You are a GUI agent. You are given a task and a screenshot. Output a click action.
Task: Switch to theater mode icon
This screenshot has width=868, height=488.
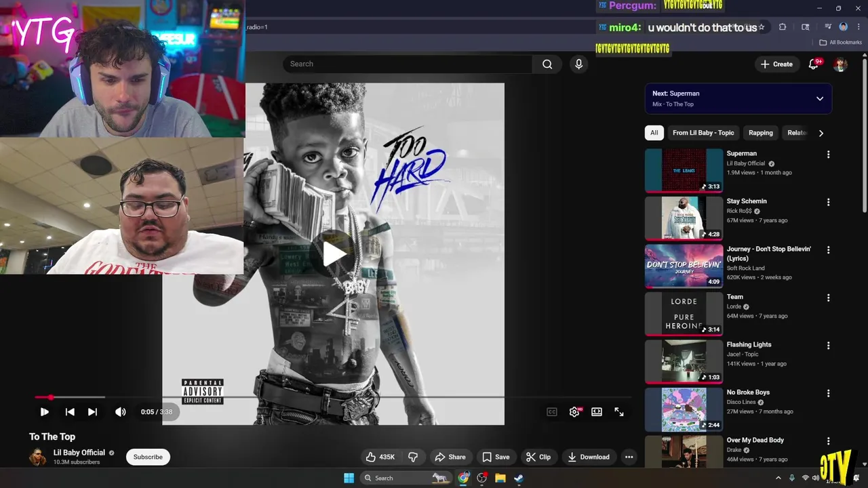(x=596, y=411)
